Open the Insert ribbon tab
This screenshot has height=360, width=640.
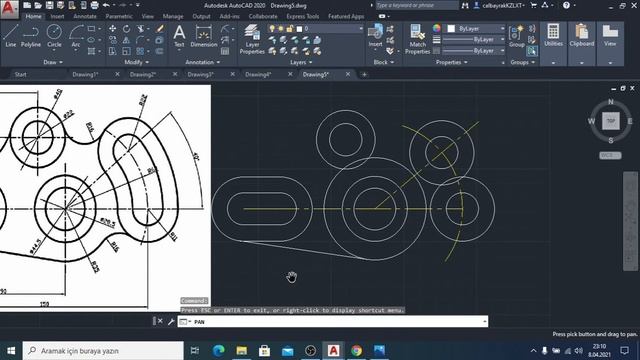(x=57, y=16)
